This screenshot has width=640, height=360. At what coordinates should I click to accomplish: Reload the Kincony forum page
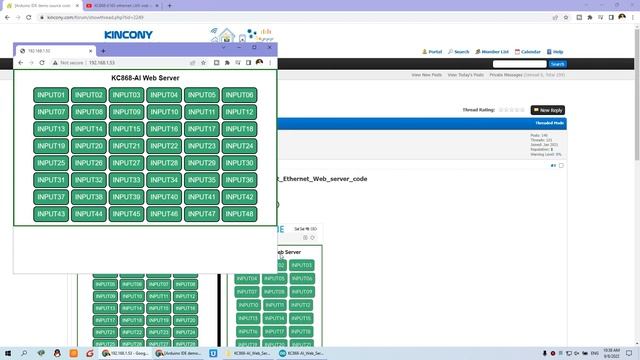point(29,18)
